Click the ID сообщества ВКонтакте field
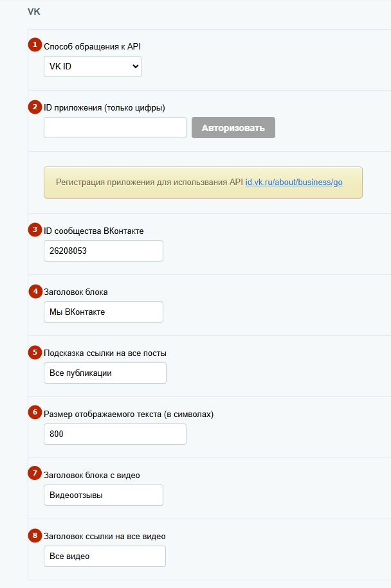Screen dimensions: 391x588 [x=103, y=251]
